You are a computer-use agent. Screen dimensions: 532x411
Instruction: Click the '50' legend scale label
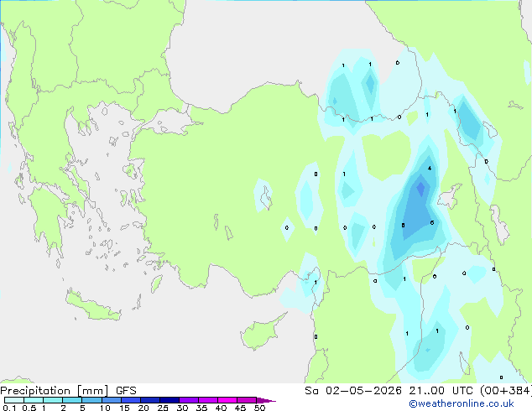click(x=259, y=408)
